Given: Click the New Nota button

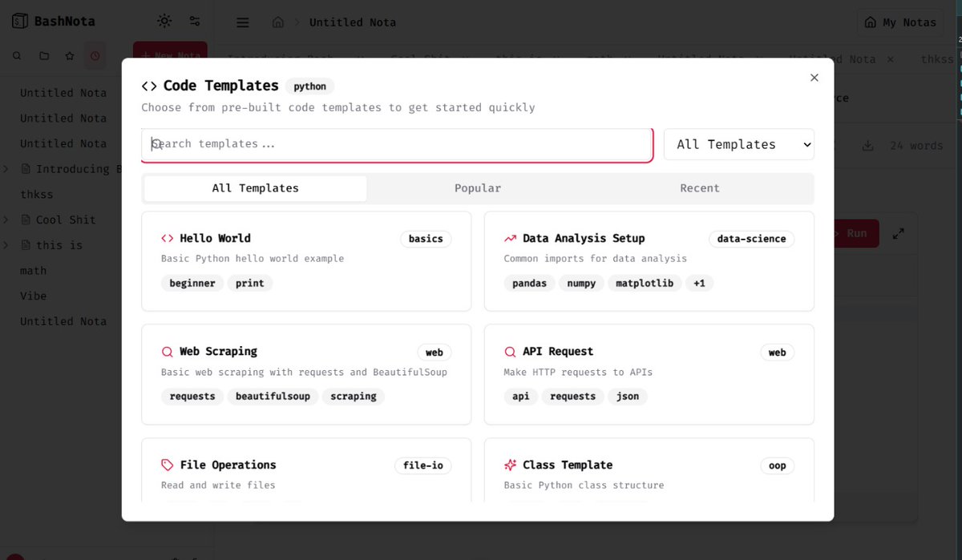Looking at the screenshot, I should coord(170,55).
